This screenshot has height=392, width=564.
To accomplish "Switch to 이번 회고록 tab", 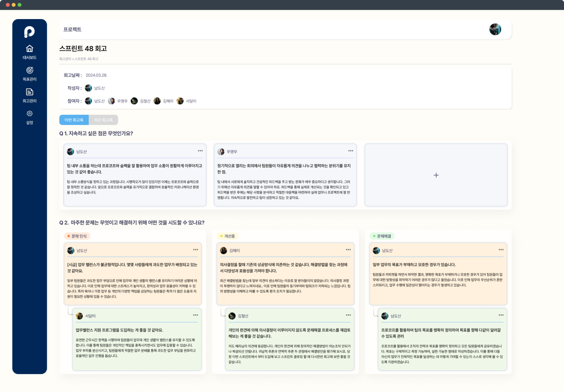I will click(74, 120).
